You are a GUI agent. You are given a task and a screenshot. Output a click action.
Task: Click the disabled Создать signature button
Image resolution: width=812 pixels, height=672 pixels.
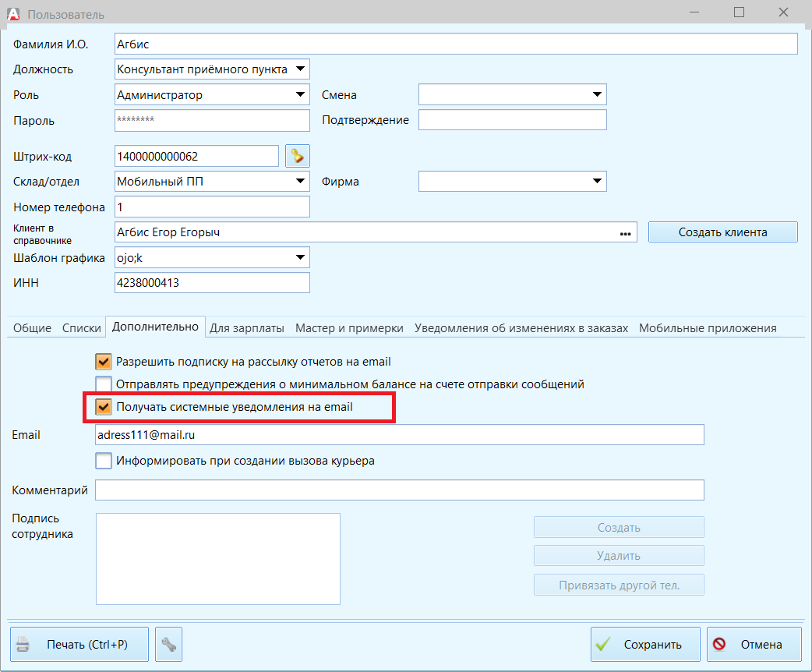pyautogui.click(x=619, y=528)
